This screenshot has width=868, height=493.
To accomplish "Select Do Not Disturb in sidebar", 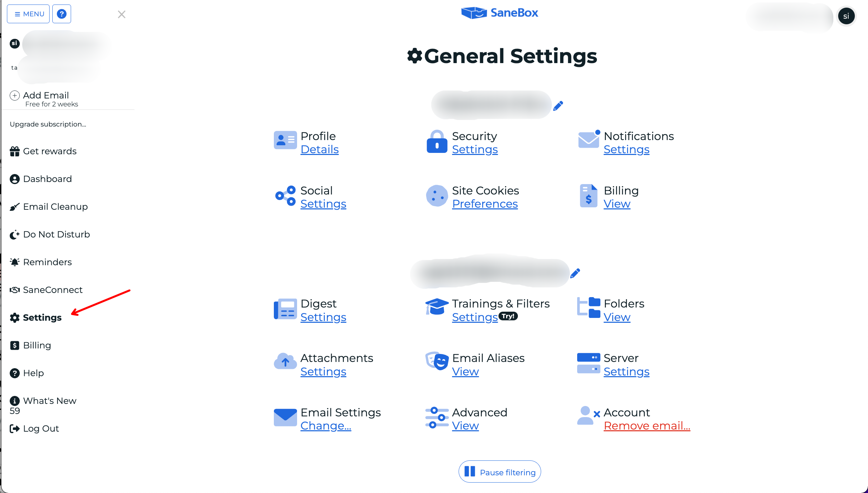I will (x=56, y=234).
